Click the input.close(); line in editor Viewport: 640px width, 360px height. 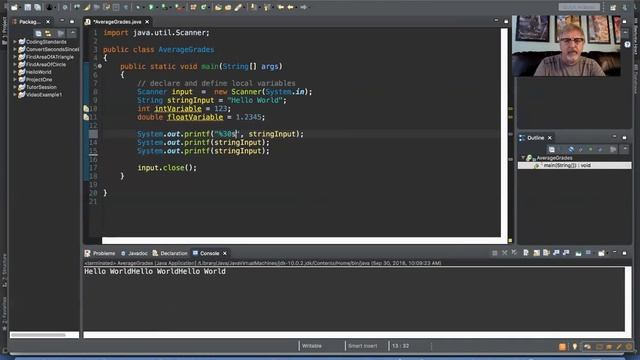167,168
